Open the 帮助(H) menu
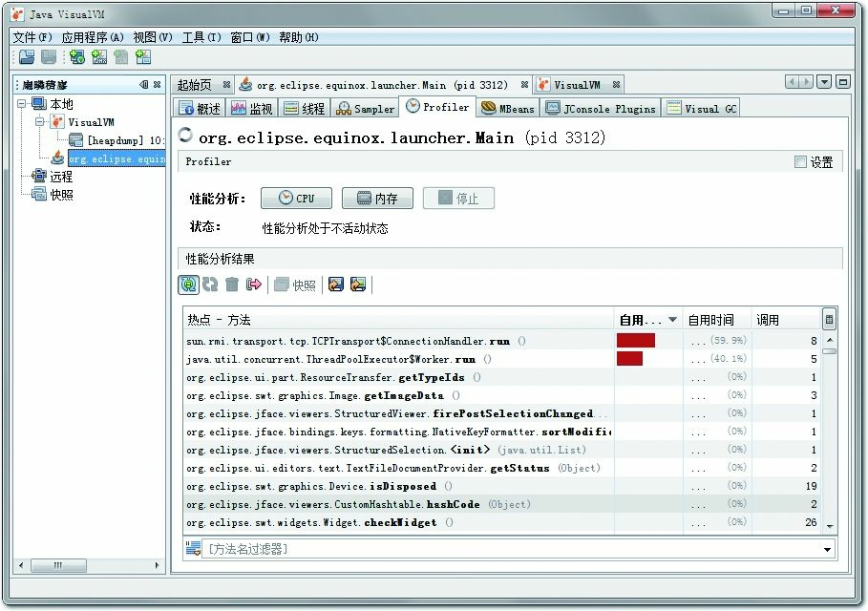This screenshot has height=611, width=868. (299, 37)
